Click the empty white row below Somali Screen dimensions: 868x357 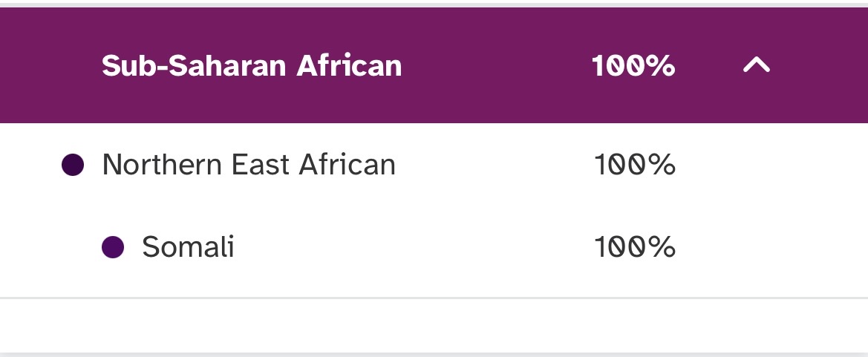click(x=434, y=325)
